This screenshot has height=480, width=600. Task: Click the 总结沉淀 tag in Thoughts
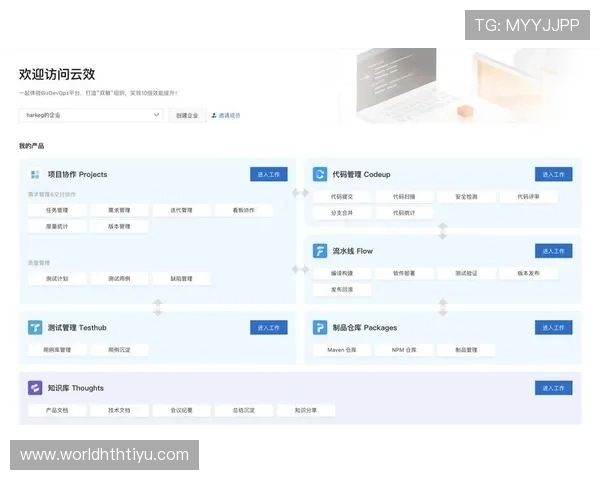coord(244,410)
